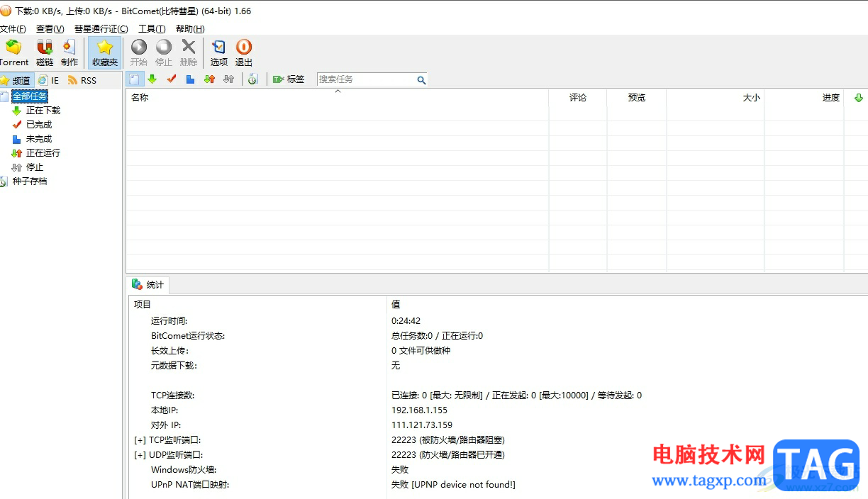Click the BitComet title bar app icon

(x=6, y=11)
